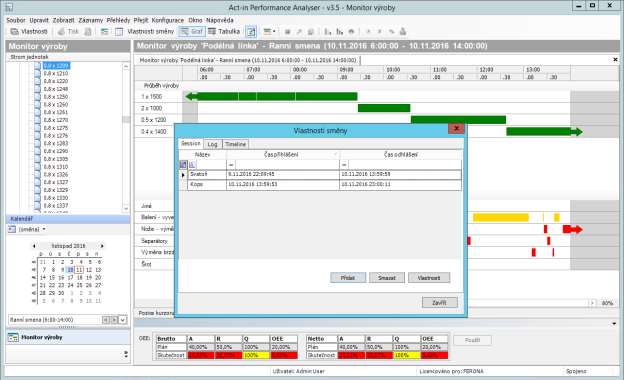Click the user figure icon ending the toolbar

click(x=403, y=31)
